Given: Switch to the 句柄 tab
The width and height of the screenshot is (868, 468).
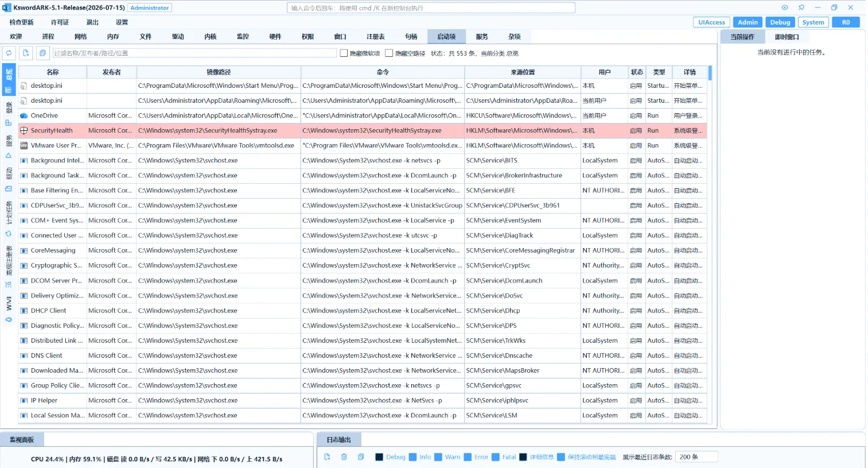Looking at the screenshot, I should click(x=411, y=37).
